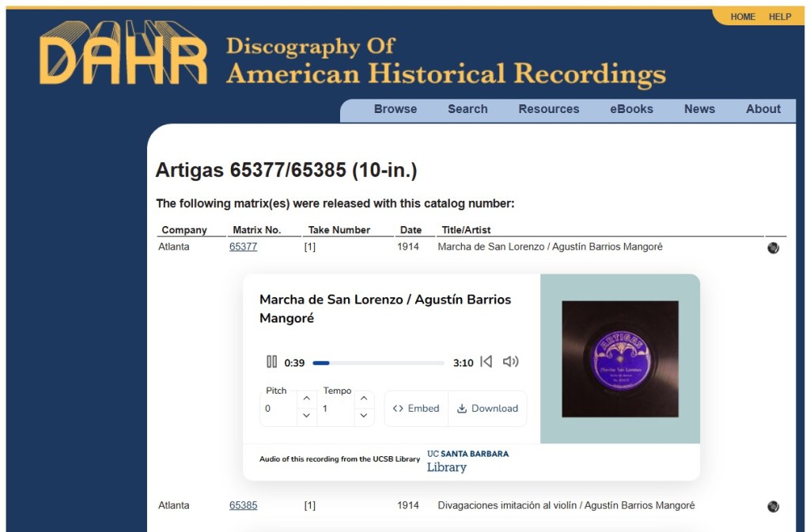Open matrix number 65377 link
810x532 pixels.
coord(243,247)
